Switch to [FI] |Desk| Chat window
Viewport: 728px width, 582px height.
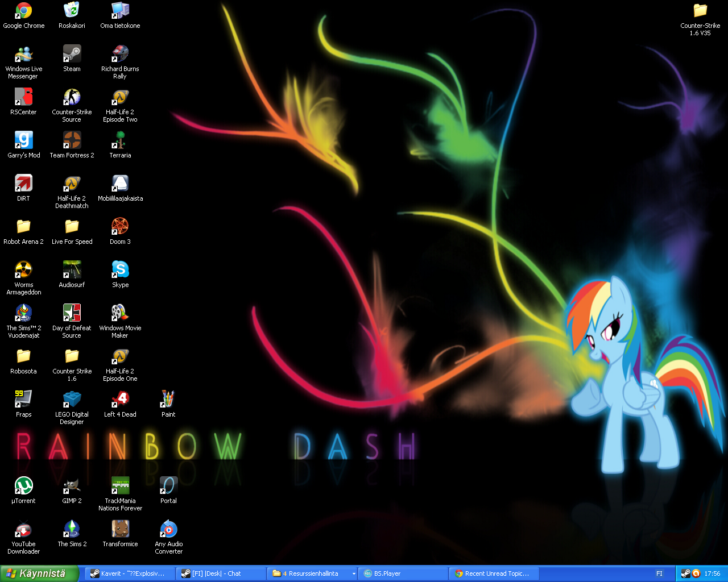click(221, 573)
